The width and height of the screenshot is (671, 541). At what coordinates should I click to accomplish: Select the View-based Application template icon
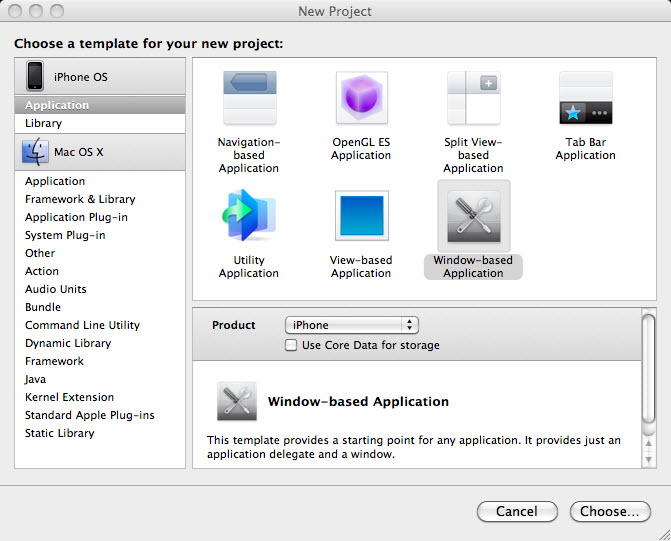pos(362,216)
